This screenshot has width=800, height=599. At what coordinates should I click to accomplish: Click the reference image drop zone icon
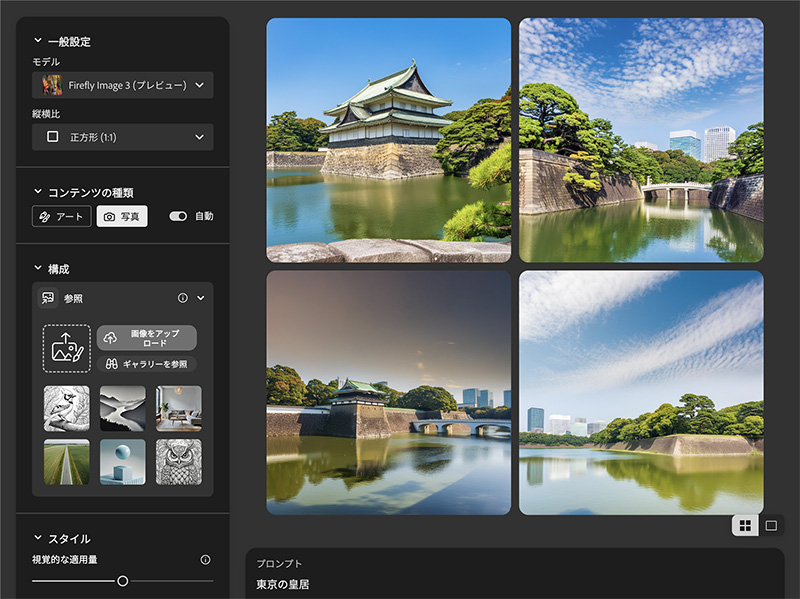tap(66, 348)
